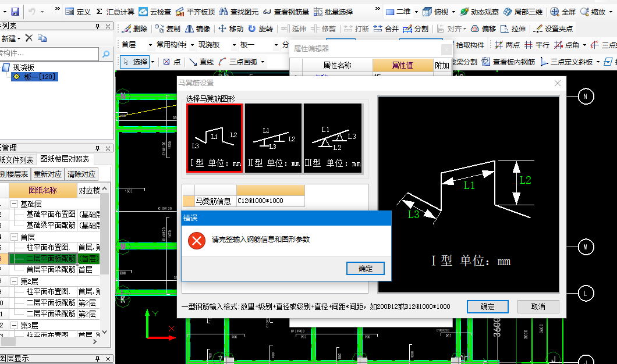Image resolution: width=617 pixels, height=364 pixels.
Task: Click 平齐板顶 tool
Action: [195, 12]
